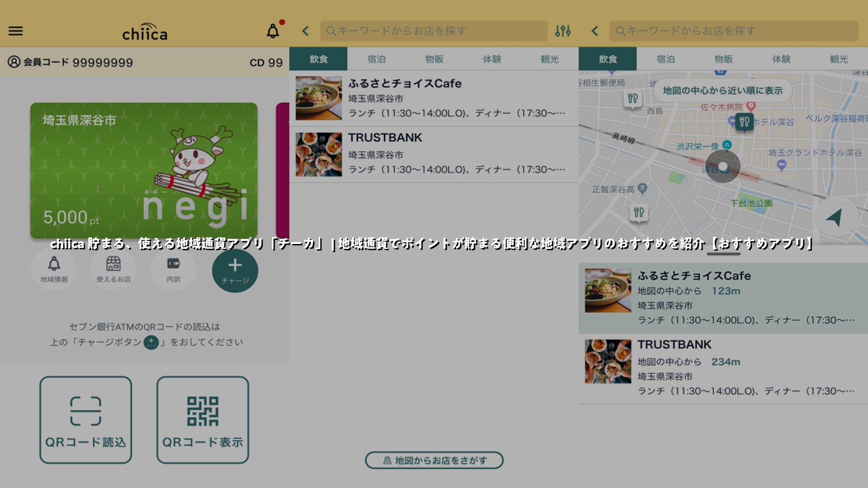The image size is (868, 488).
Task: Focus keyword search field in map screen
Action: tap(734, 31)
